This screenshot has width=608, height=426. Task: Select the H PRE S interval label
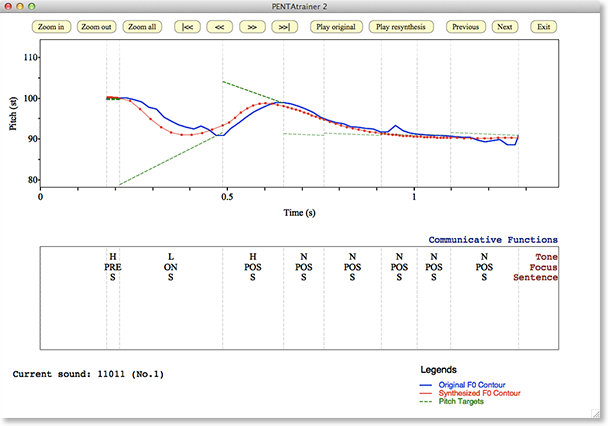[113, 267]
